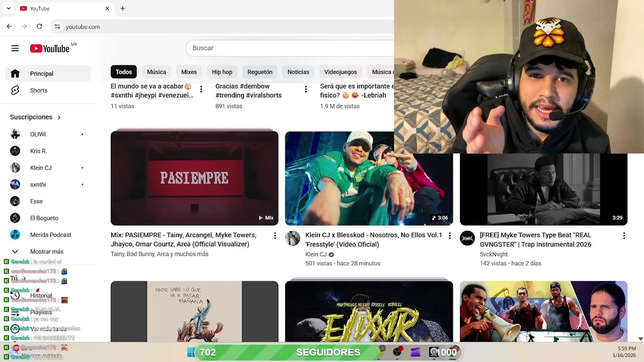This screenshot has height=362, width=644.
Task: Select the Videojuegos filter chip
Action: point(341,72)
